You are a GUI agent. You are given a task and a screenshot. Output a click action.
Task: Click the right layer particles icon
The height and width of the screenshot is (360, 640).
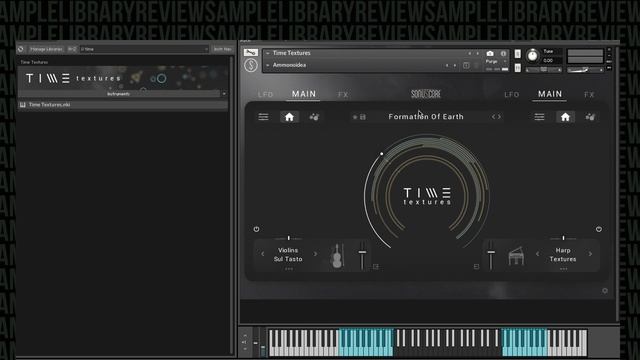(590, 117)
